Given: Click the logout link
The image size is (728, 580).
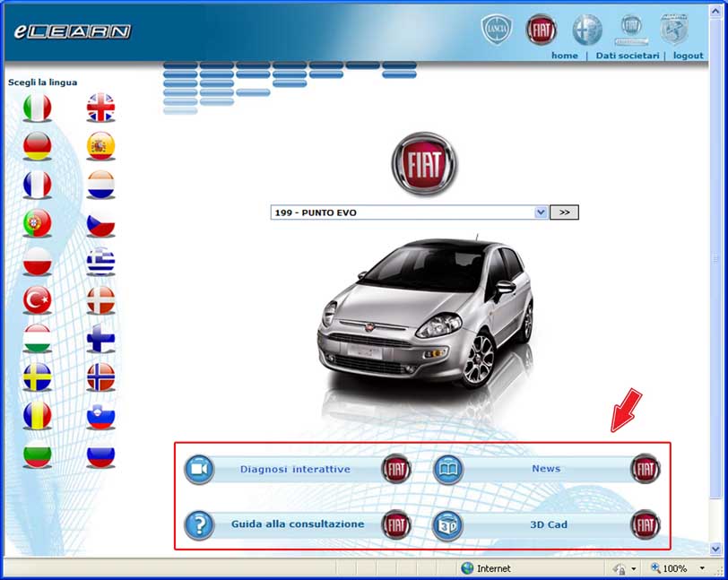Looking at the screenshot, I should point(689,56).
